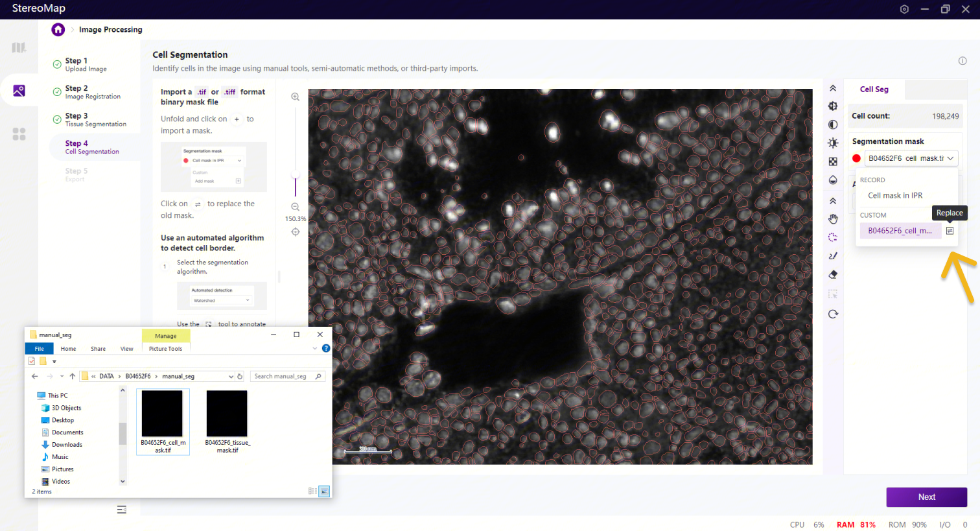This screenshot has height=531, width=980.
Task: Click the Replace mask icon
Action: tap(950, 231)
